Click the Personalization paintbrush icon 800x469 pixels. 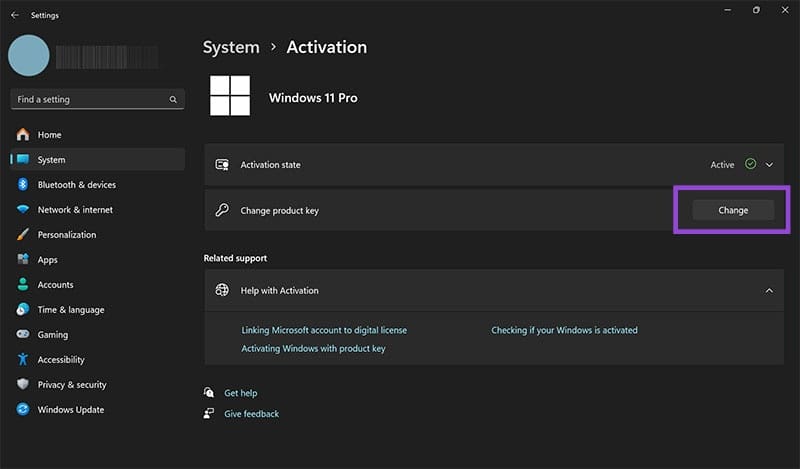pos(23,234)
